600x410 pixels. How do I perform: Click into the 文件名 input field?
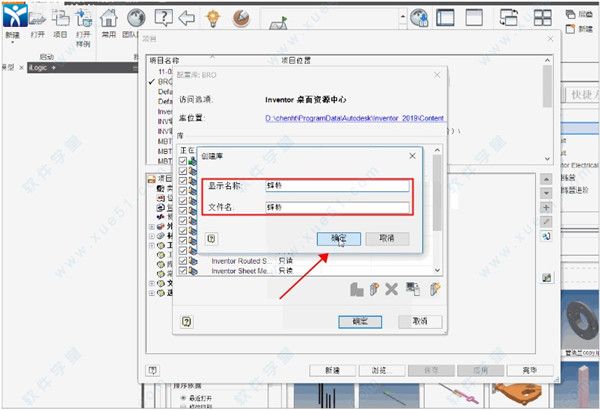coord(337,207)
